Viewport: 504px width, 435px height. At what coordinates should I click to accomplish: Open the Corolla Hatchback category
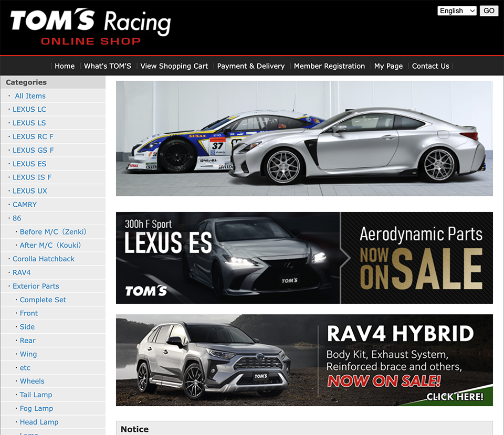(44, 259)
